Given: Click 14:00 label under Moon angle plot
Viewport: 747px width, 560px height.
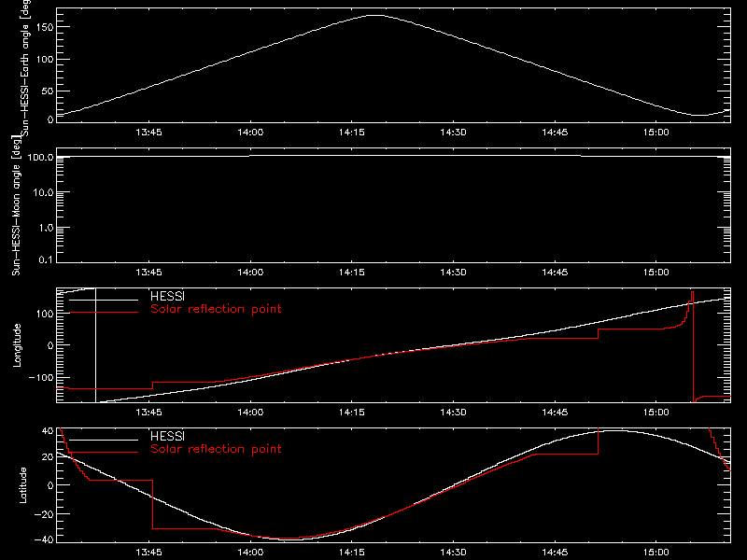Looking at the screenshot, I should 250,273.
